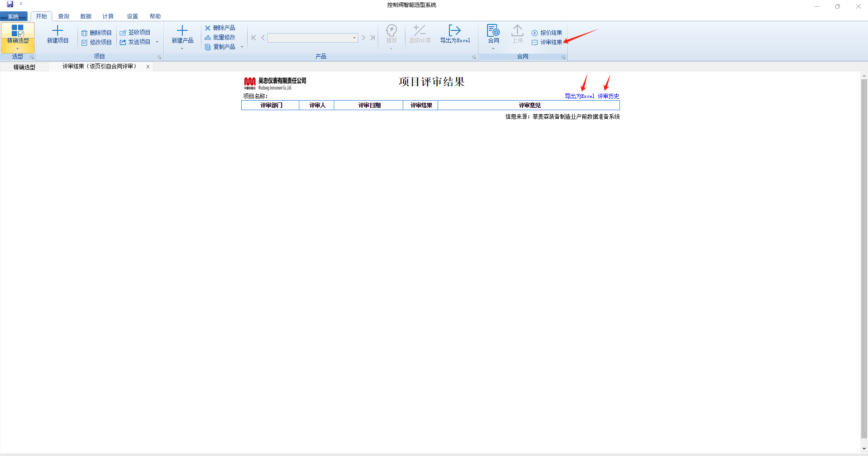The height and width of the screenshot is (456, 868).
Task: Open the product selection combo box
Action: (354, 38)
